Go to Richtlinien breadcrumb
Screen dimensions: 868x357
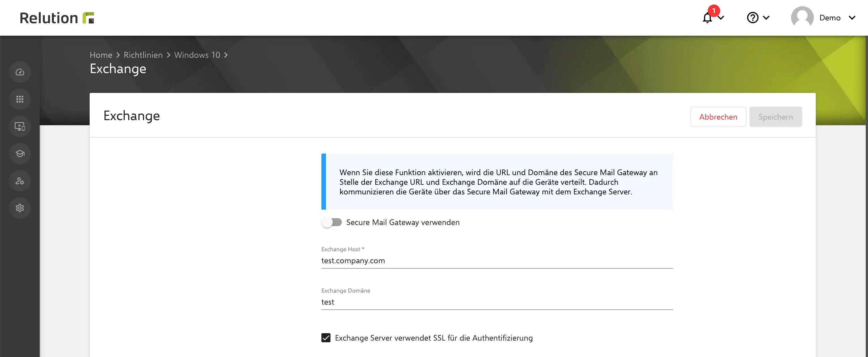(x=143, y=55)
